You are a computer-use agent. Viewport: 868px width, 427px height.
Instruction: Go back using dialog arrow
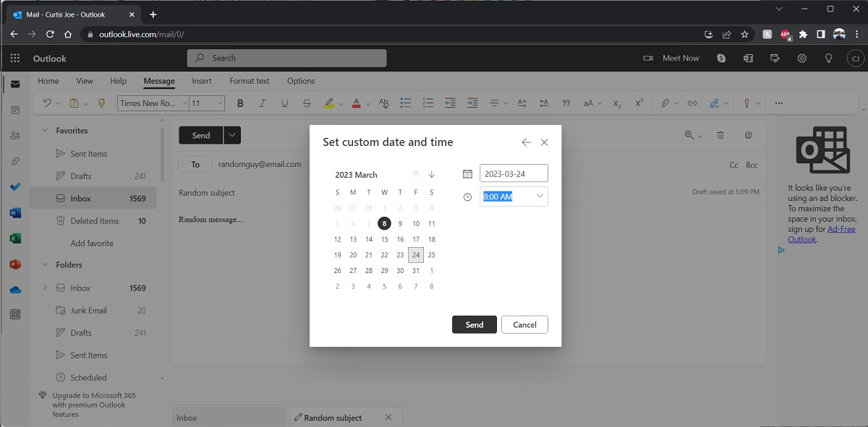pos(526,143)
